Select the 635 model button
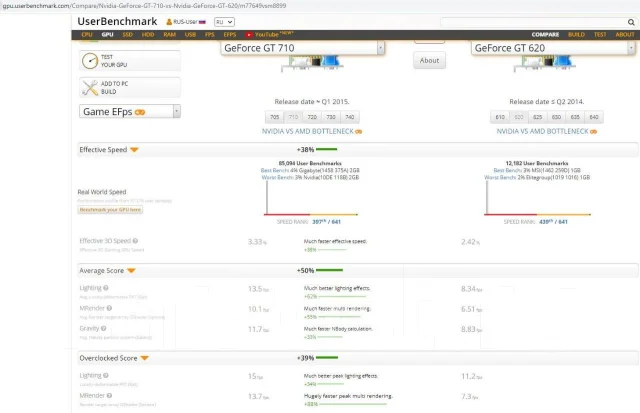Viewport: 640px width, 413px height. coord(575,117)
